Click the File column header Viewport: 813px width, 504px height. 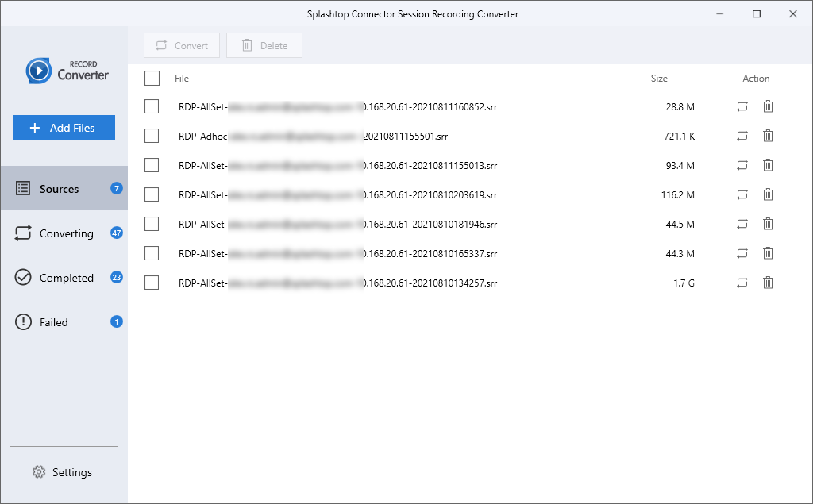[x=182, y=79]
